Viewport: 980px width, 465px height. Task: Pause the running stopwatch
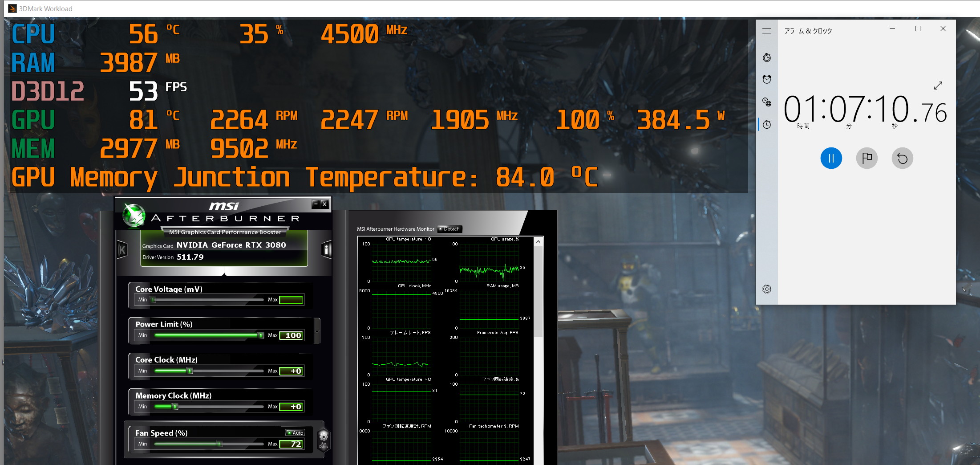click(x=831, y=158)
